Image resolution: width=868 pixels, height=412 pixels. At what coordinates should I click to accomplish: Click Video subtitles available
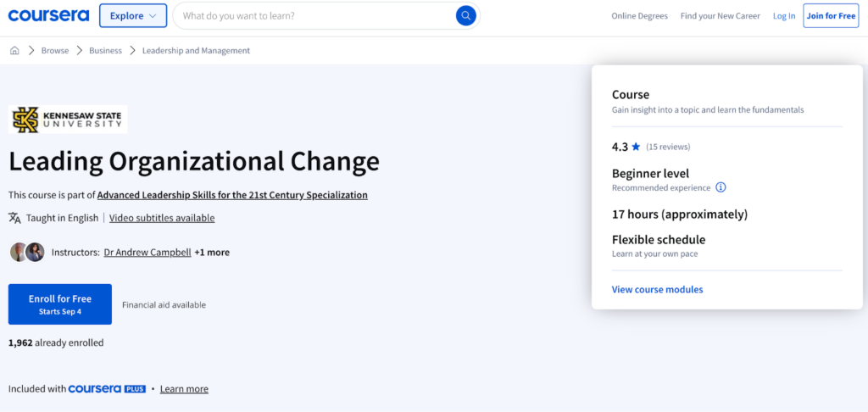click(162, 218)
